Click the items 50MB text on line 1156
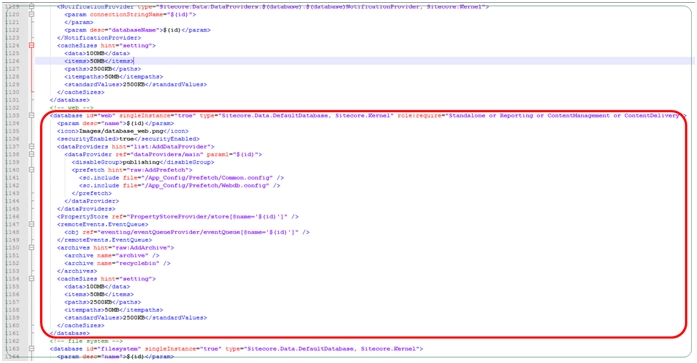The image size is (697, 363). [x=99, y=294]
